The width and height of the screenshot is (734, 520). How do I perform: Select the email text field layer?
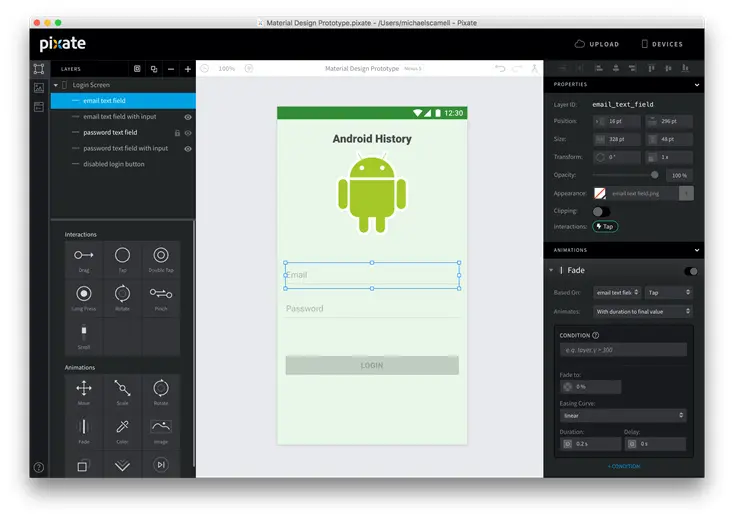123,101
